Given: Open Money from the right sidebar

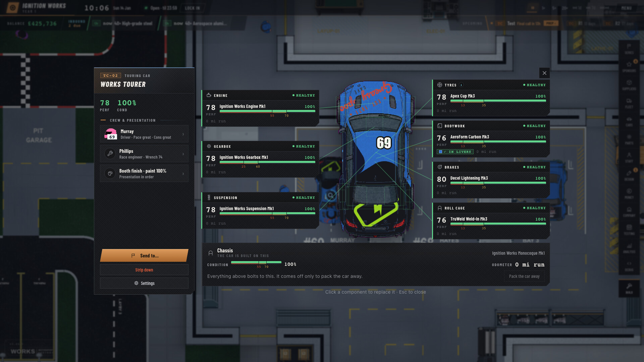Looking at the screenshot, I should (x=629, y=193).
